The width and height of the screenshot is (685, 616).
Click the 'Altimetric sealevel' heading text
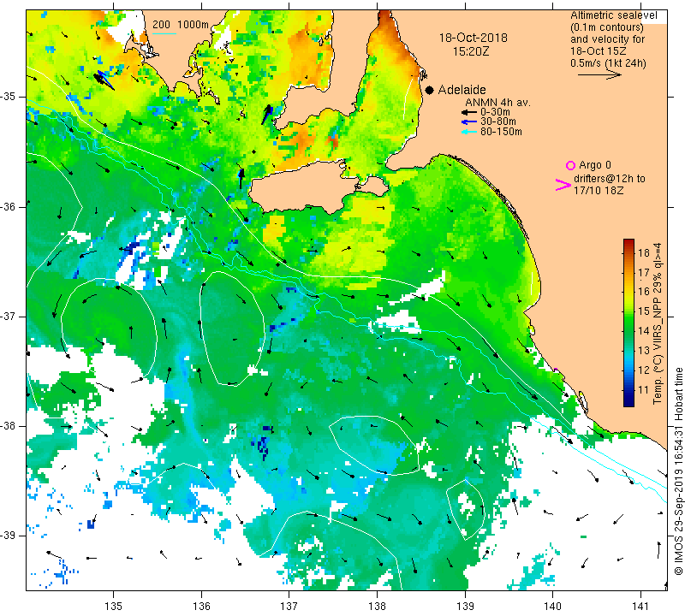(x=613, y=15)
